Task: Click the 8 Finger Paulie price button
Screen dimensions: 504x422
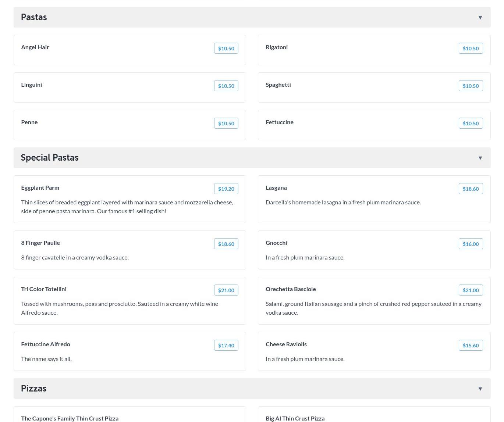Action: 226,244
